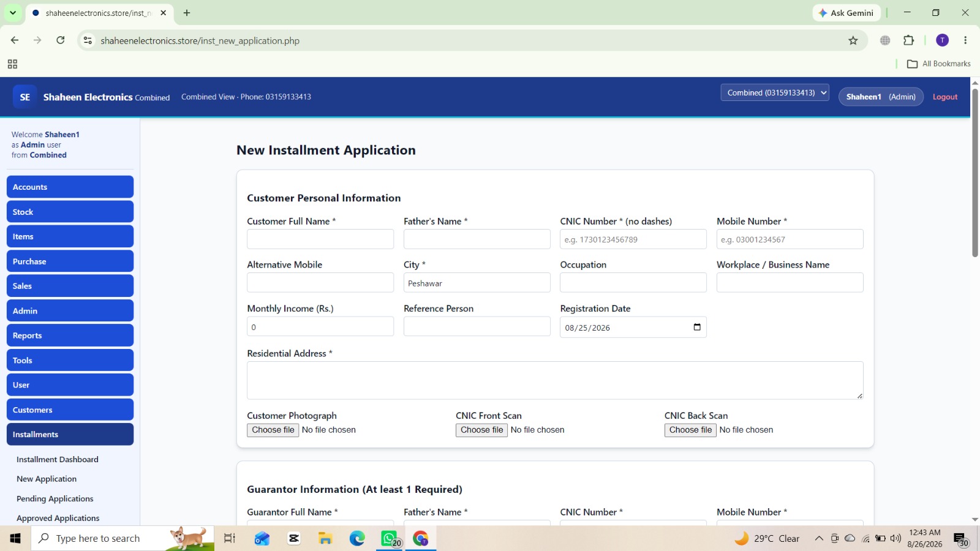
Task: Open File Explorer from taskbar
Action: pyautogui.click(x=325, y=538)
